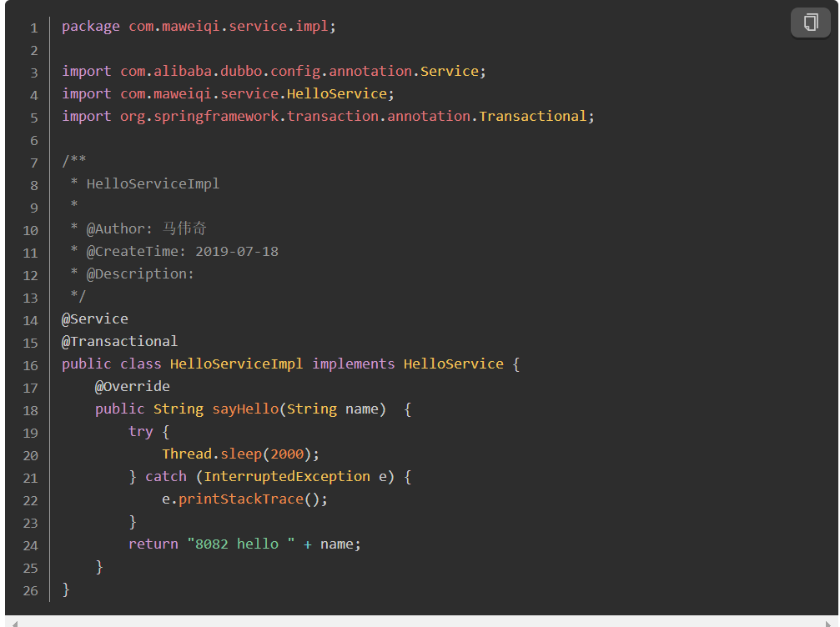Click the '/**' comment opener on line 7
The width and height of the screenshot is (840, 627).
point(74,160)
